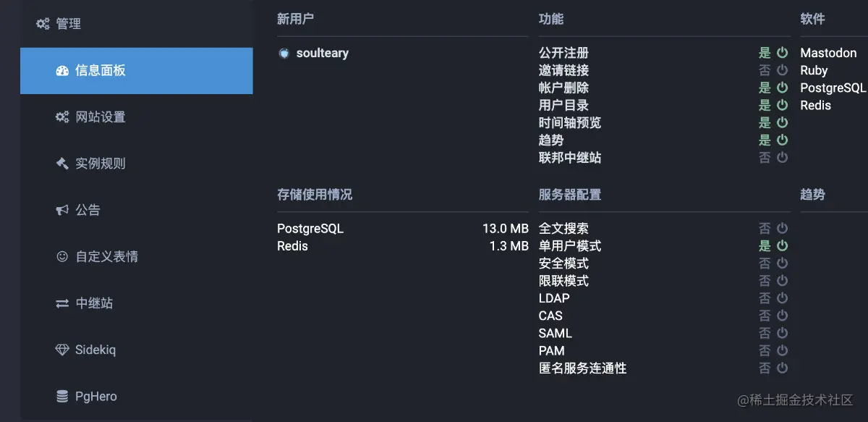
Task: Toggle 联邦中继站 on
Action: (x=781, y=158)
